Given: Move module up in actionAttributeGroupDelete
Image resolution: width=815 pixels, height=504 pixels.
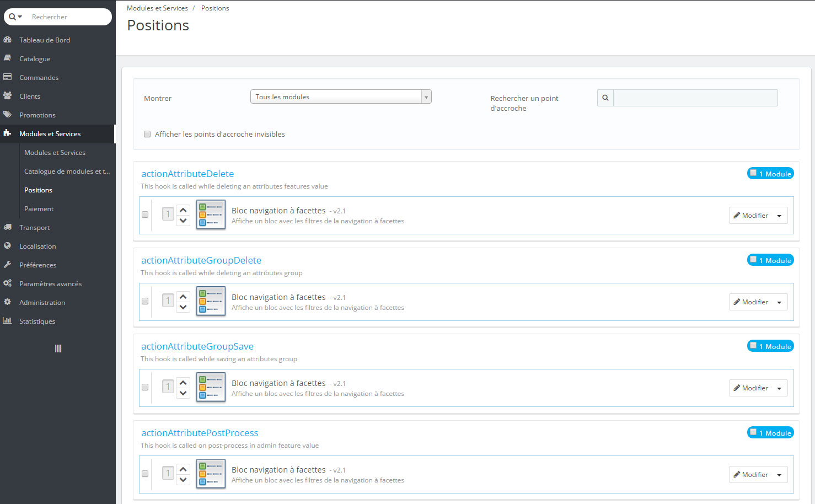Looking at the screenshot, I should pos(183,297).
